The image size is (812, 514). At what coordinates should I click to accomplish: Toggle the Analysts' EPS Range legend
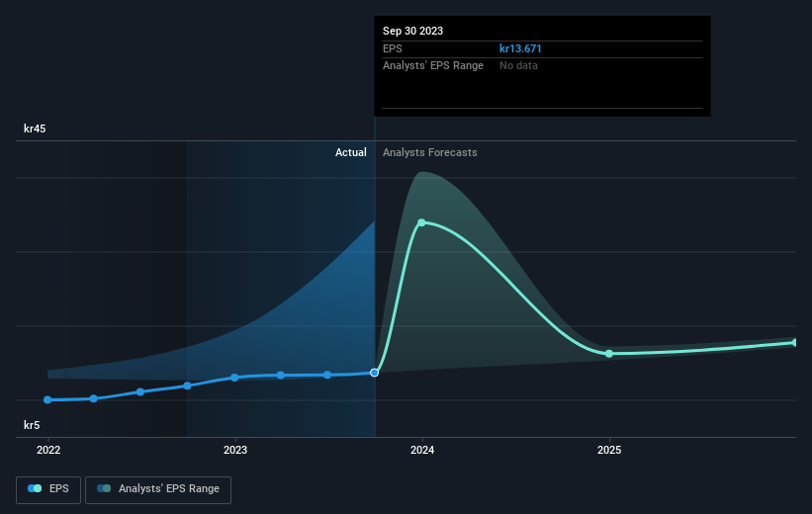click(x=158, y=489)
